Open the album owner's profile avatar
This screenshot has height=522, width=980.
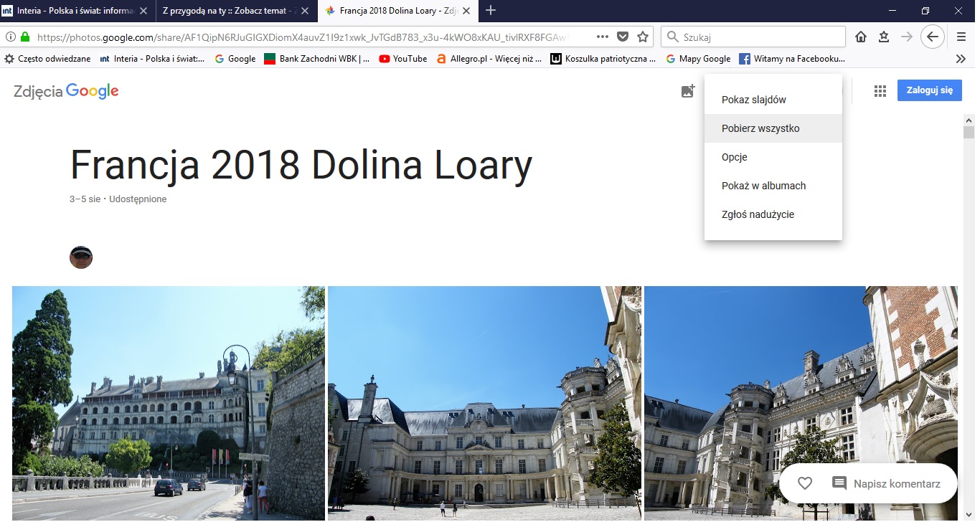click(x=81, y=257)
